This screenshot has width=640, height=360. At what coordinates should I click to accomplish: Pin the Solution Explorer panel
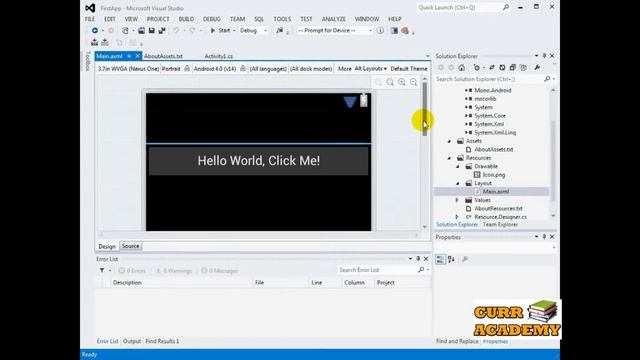[x=544, y=56]
